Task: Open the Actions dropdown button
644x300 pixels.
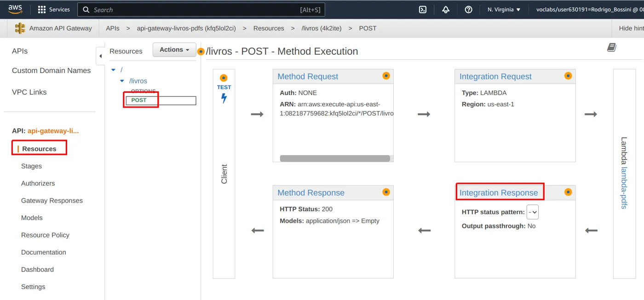Action: [174, 50]
